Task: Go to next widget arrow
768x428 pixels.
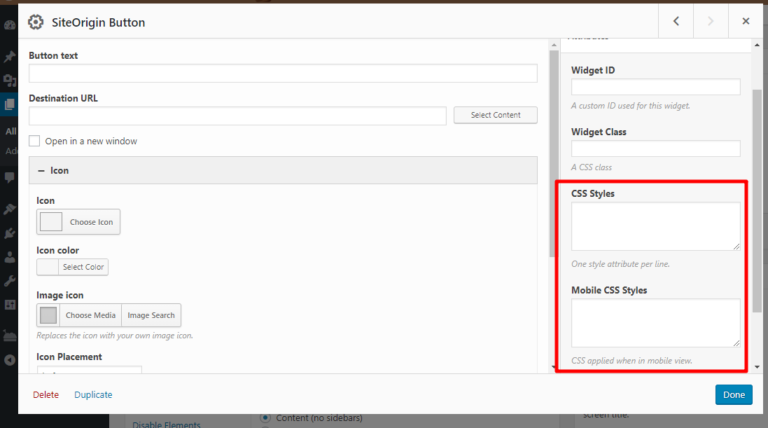Action: click(x=711, y=21)
